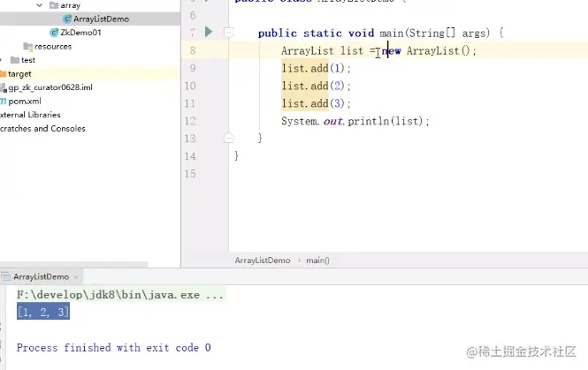
Task: Click list.add(1) statement
Action: pyautogui.click(x=317, y=68)
